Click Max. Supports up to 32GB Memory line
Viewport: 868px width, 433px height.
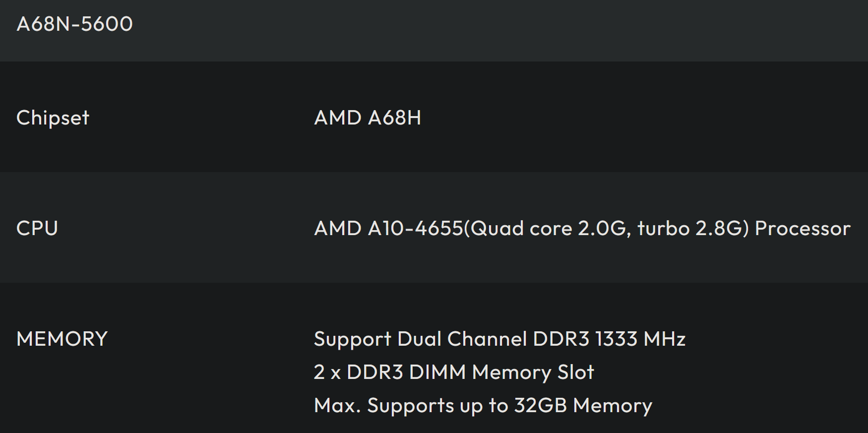(483, 406)
